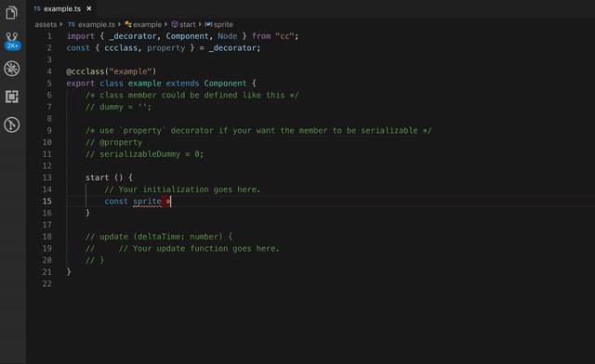Click the closing brace on line 21
This screenshot has width=595, height=364.
[69, 272]
